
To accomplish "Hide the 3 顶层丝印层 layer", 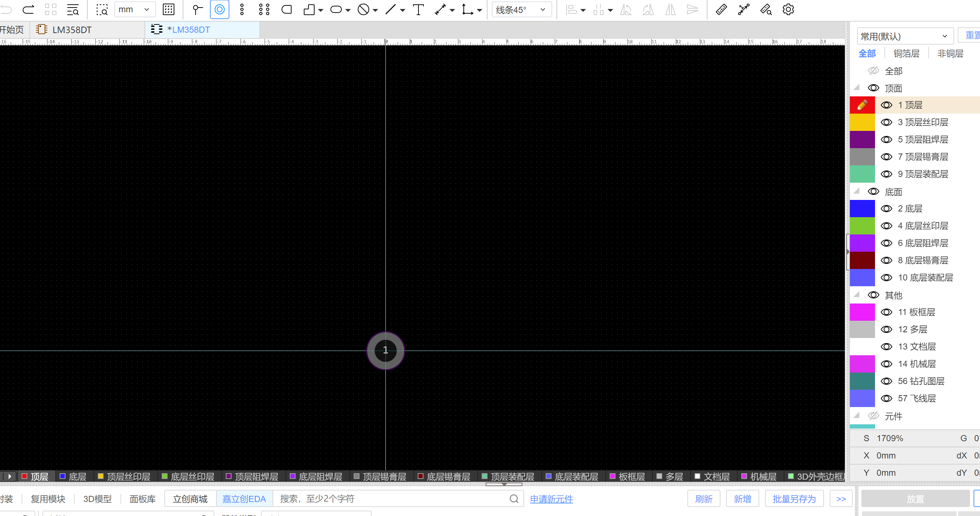I will click(x=886, y=122).
